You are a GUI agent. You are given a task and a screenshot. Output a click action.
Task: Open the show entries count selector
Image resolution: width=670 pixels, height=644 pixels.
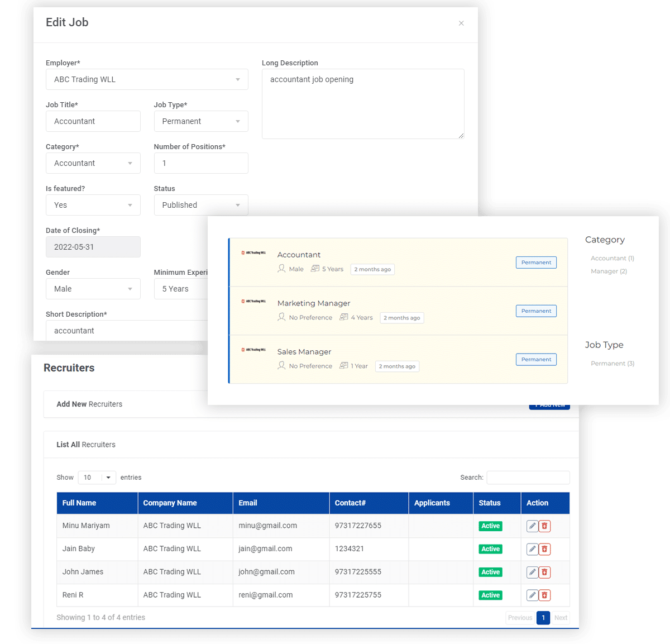coord(97,478)
